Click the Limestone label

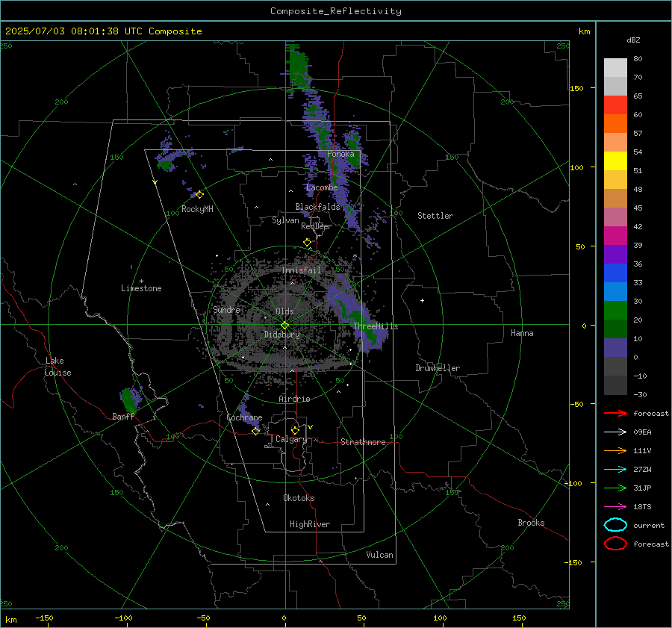141,288
